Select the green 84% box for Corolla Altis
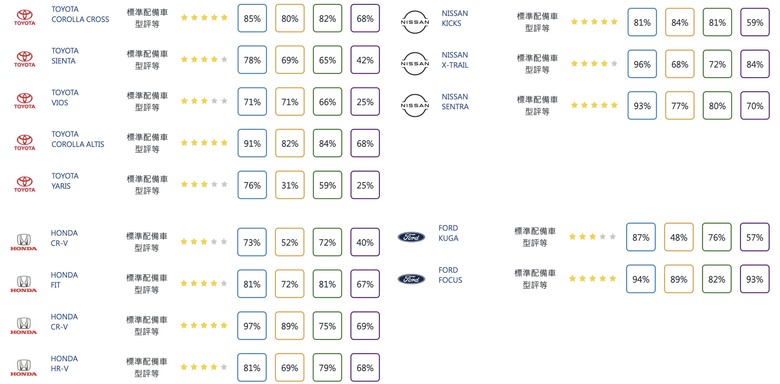 tap(327, 143)
